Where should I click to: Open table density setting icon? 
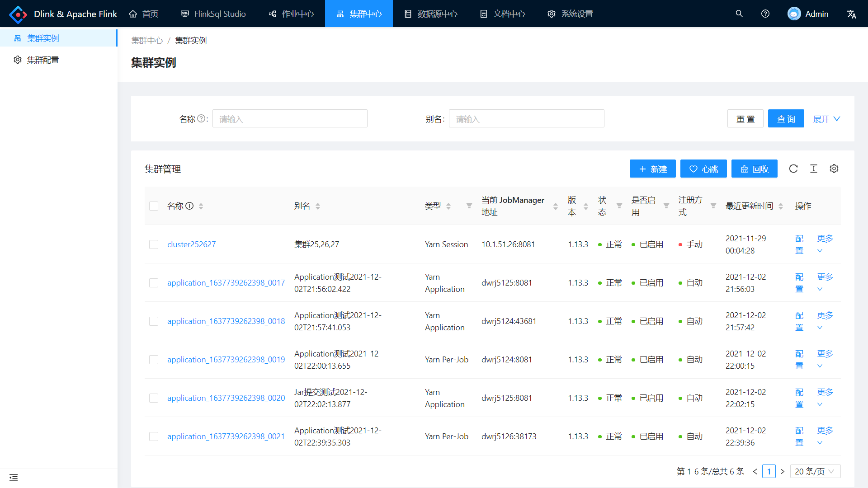(814, 169)
